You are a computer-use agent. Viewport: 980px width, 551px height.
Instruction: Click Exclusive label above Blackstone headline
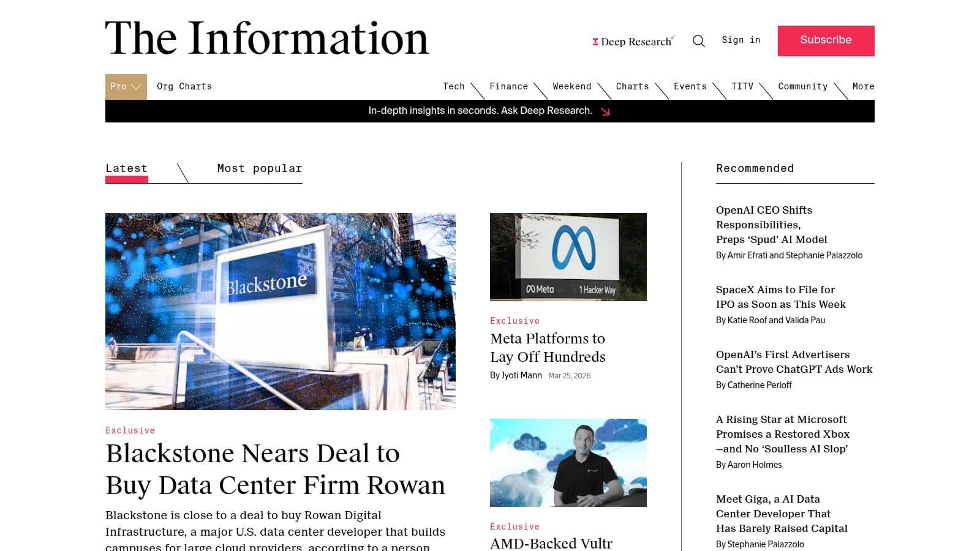coord(130,430)
